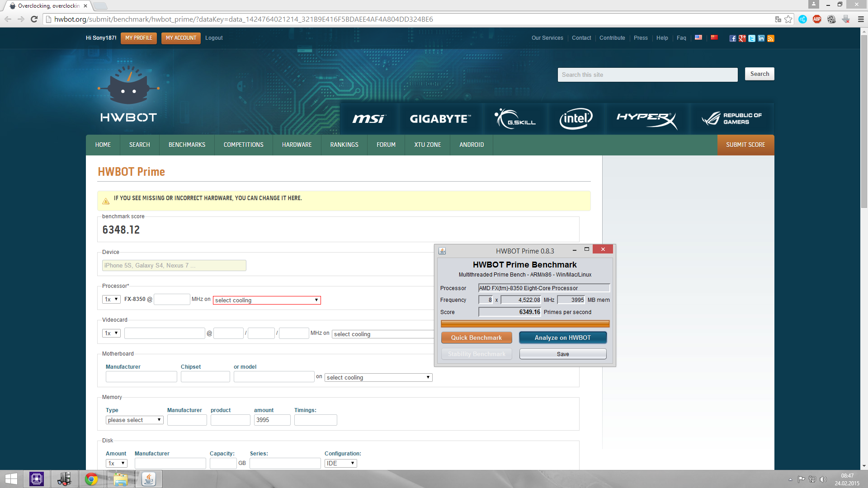Image resolution: width=868 pixels, height=488 pixels.
Task: Click Save in HWBOT Prime window
Action: 563,354
